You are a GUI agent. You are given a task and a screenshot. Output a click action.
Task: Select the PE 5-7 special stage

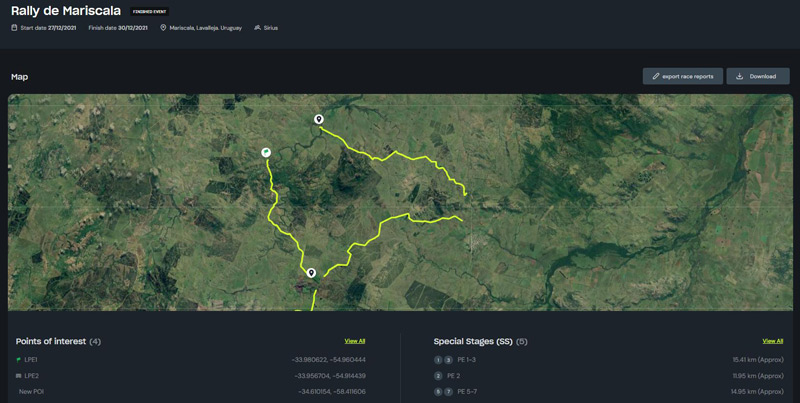point(609,392)
